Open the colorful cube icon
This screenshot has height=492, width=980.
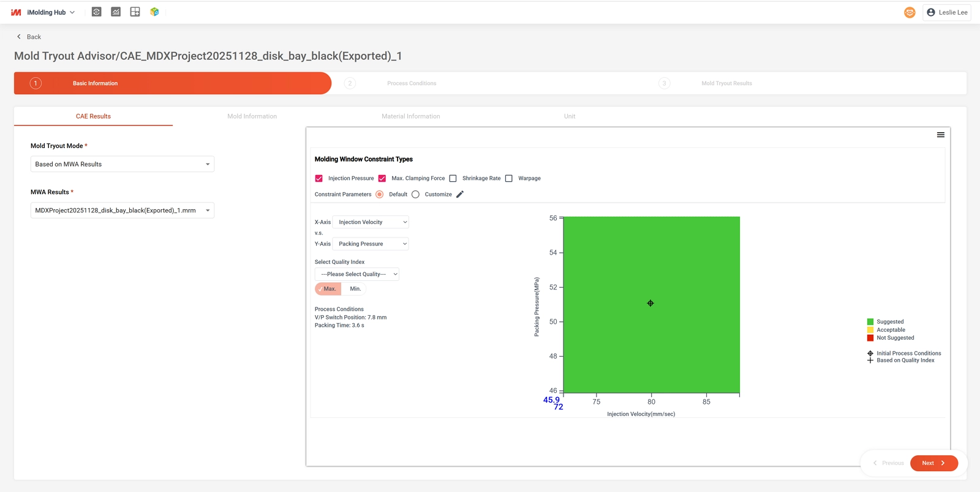(x=154, y=12)
